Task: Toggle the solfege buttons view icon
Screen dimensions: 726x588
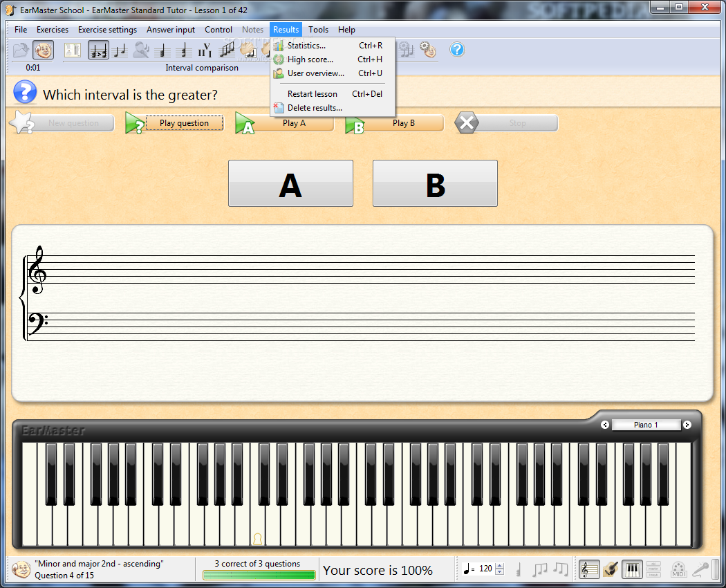Action: [653, 569]
